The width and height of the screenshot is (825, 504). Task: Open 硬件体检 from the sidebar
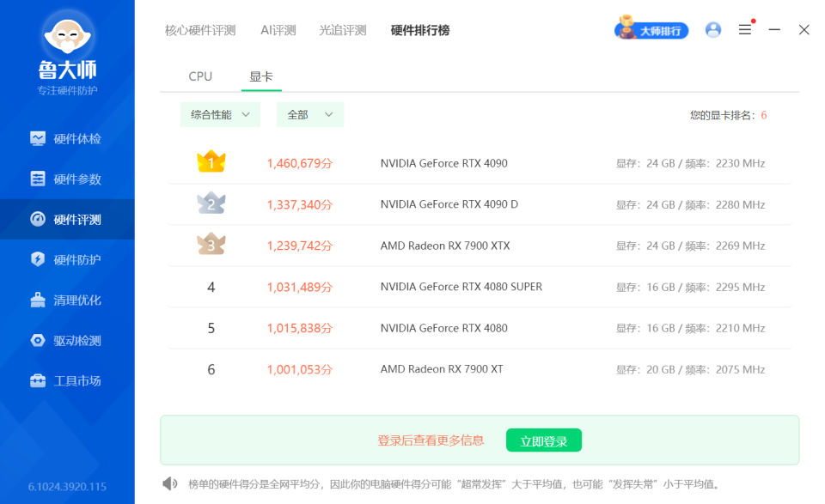[x=67, y=139]
